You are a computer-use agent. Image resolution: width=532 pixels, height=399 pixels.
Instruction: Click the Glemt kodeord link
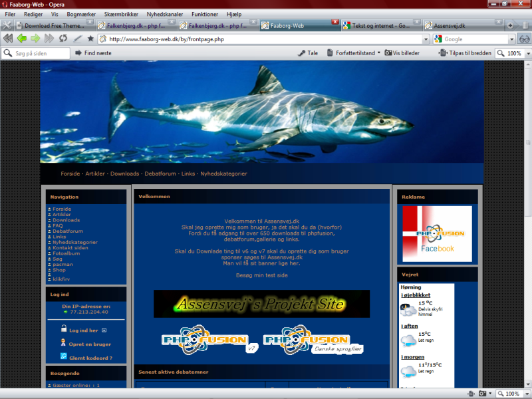click(x=90, y=358)
